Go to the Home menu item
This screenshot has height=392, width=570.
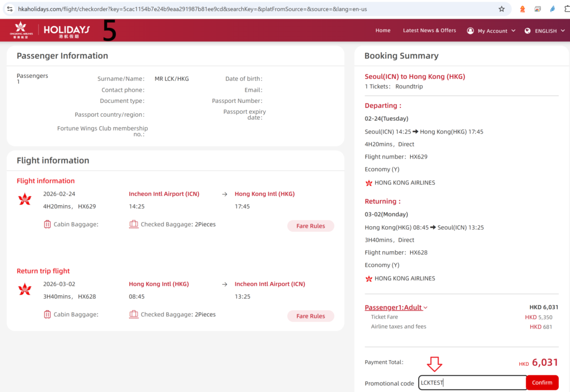point(383,31)
